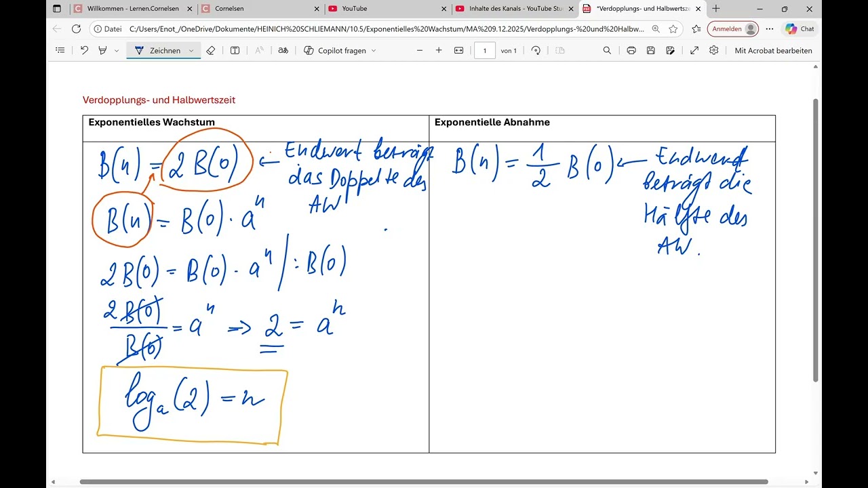868x488 pixels.
Task: Expand Copilot fragen dropdown arrow
Action: [x=374, y=51]
